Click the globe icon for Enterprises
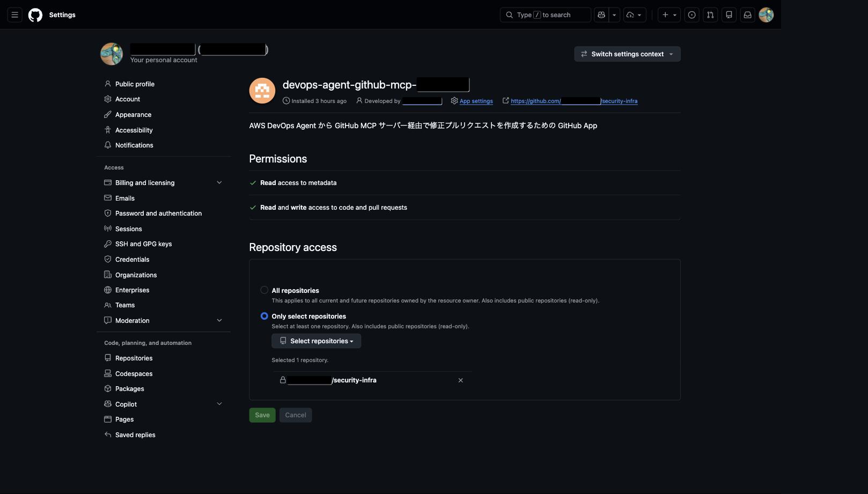 108,290
